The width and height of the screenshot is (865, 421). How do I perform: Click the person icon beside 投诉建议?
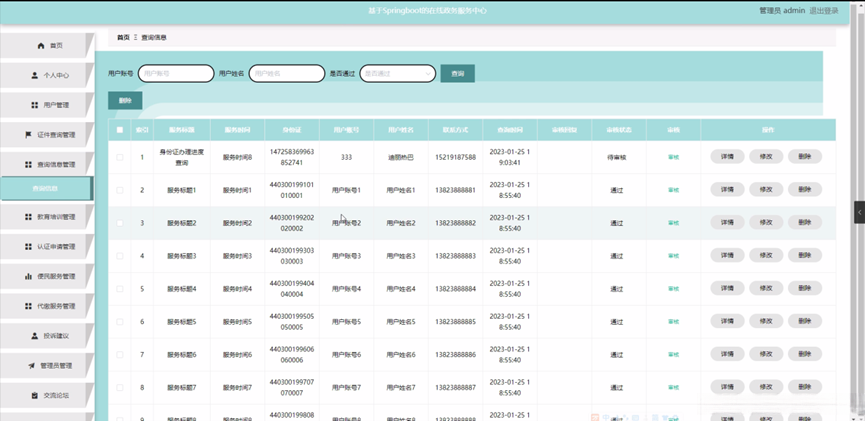tap(35, 335)
